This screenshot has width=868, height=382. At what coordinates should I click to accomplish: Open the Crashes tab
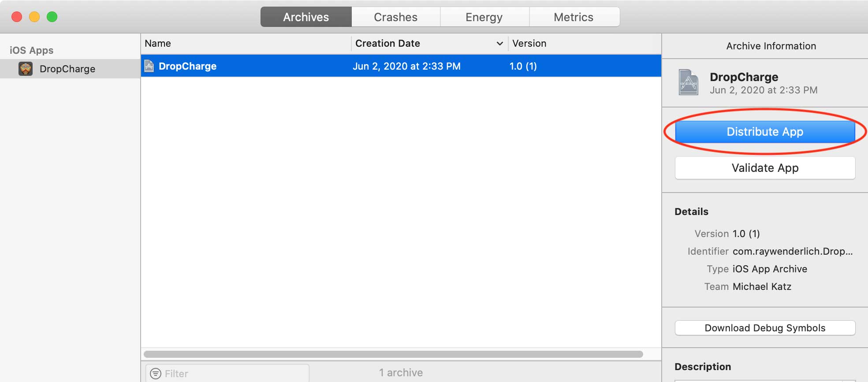point(395,17)
